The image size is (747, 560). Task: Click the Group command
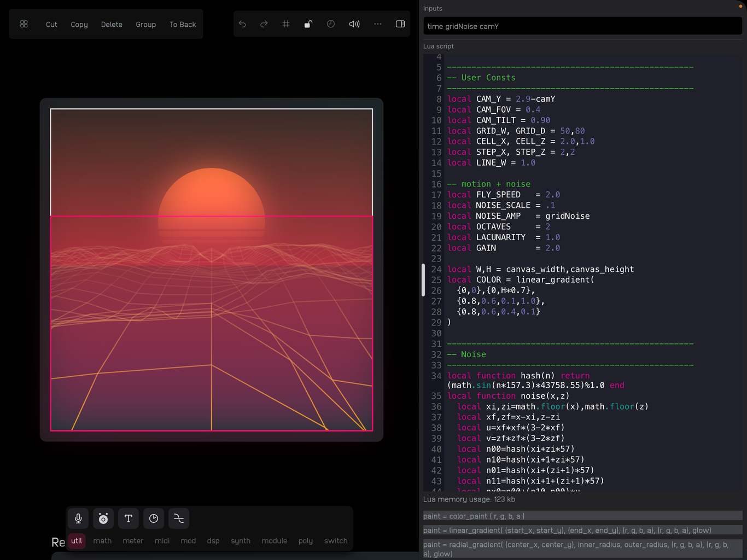tap(145, 24)
